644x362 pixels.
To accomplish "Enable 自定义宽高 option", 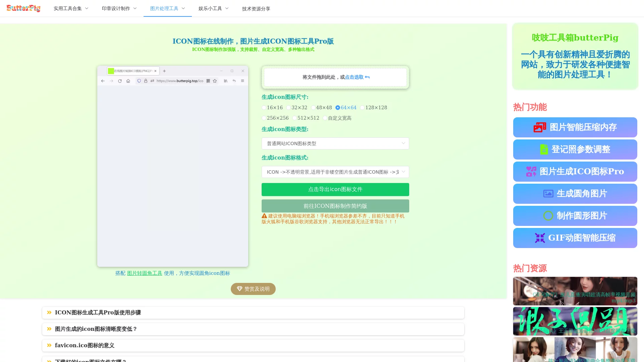I will pyautogui.click(x=325, y=118).
